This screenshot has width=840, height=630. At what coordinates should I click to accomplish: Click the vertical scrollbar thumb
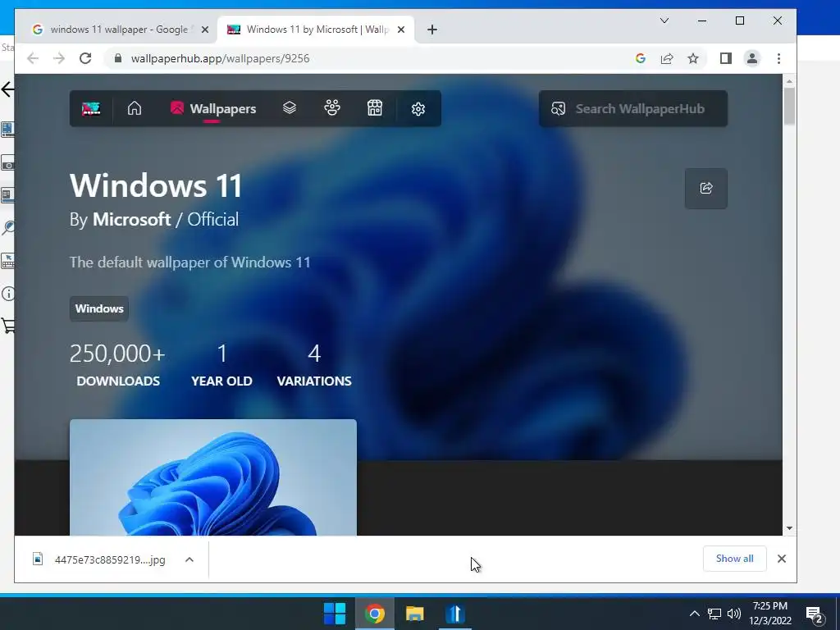click(789, 107)
